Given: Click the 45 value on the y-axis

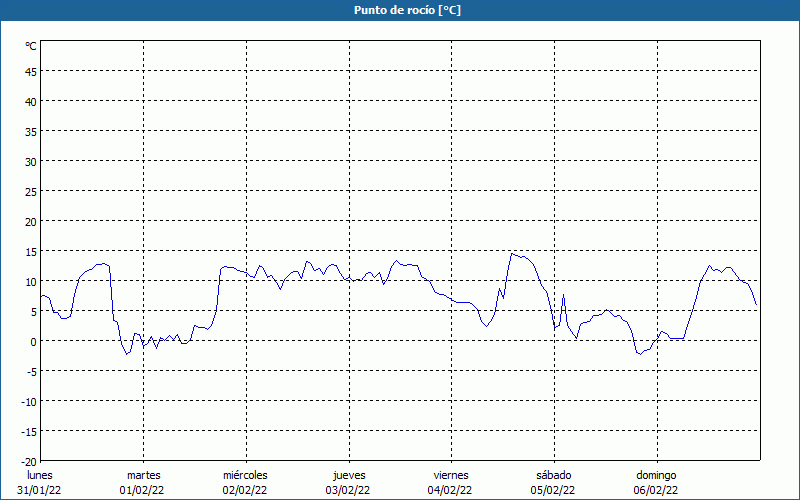Looking at the screenshot, I should (31, 71).
